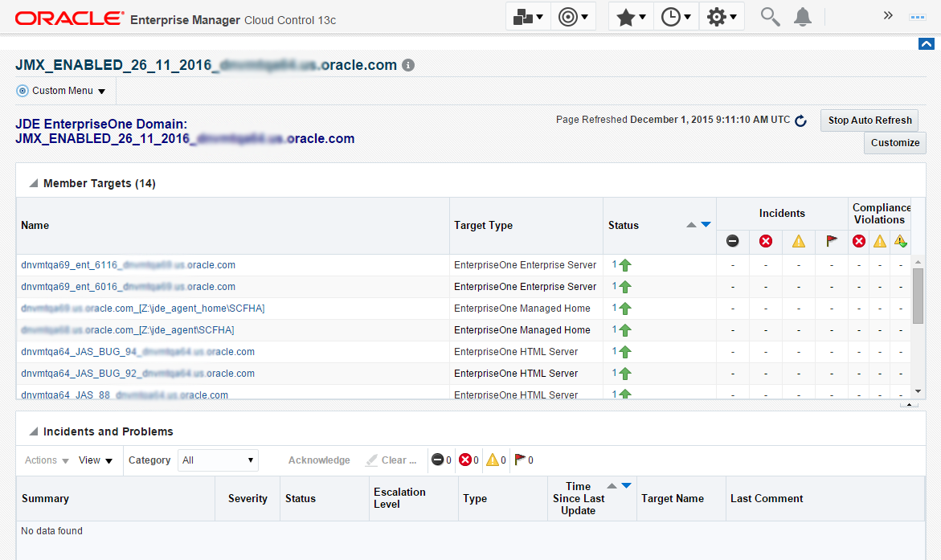Open the Targets menu icon
This screenshot has height=560, width=941.
tap(572, 17)
